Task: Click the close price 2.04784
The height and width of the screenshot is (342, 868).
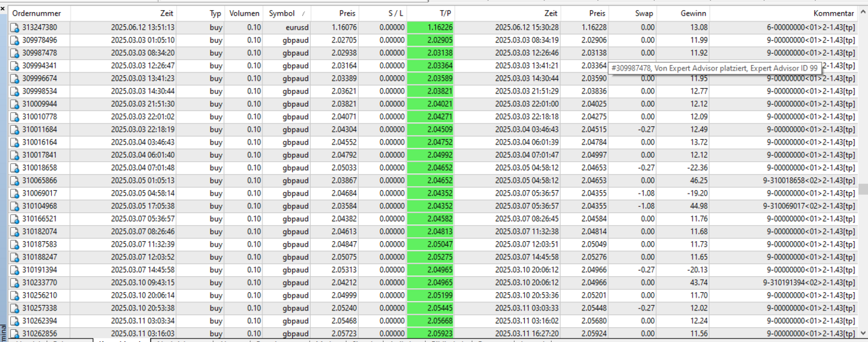Action: (x=593, y=142)
